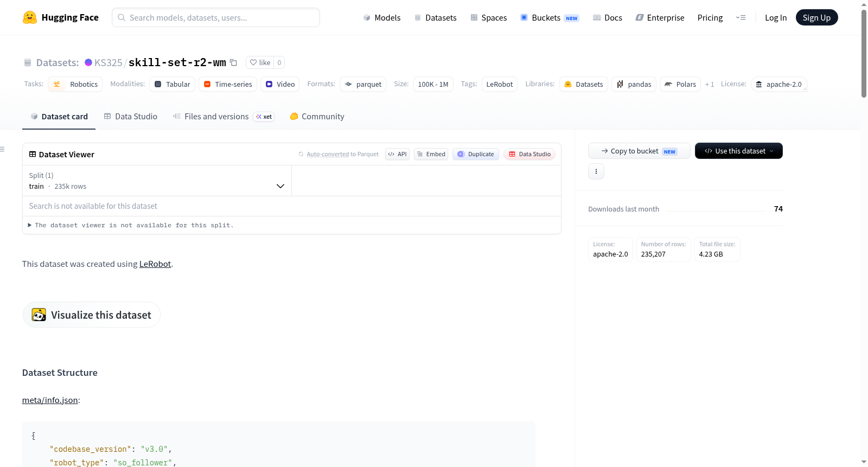Expand the dataset viewer not available message
This screenshot has width=868, height=467.
pyautogui.click(x=131, y=225)
